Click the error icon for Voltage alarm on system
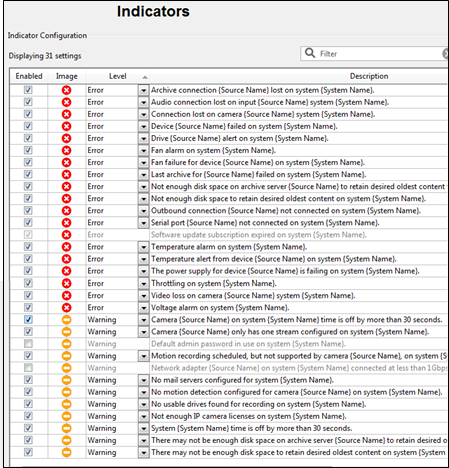 66,307
